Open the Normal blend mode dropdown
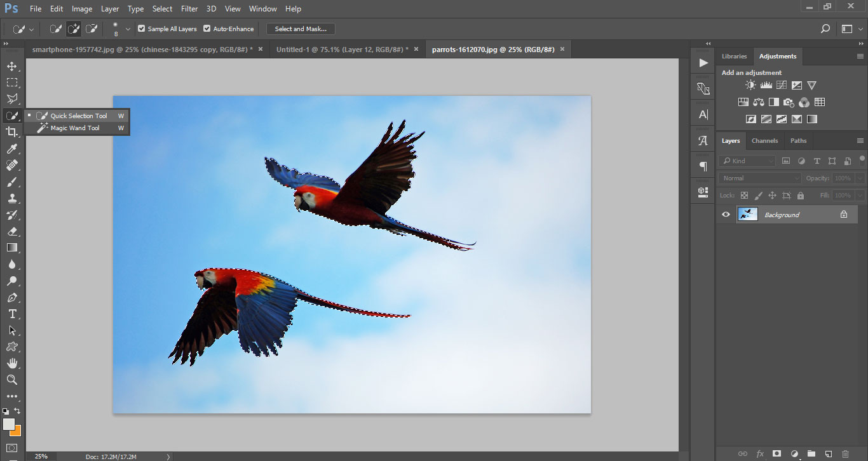 click(761, 178)
